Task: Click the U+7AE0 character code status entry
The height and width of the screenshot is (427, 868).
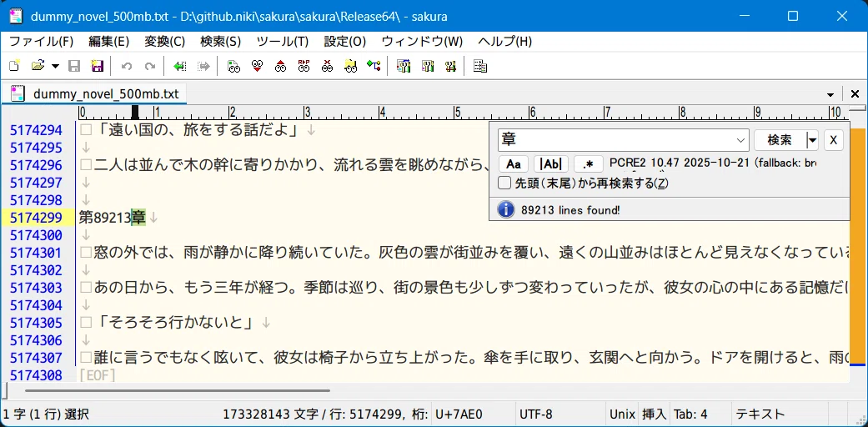Action: 459,414
